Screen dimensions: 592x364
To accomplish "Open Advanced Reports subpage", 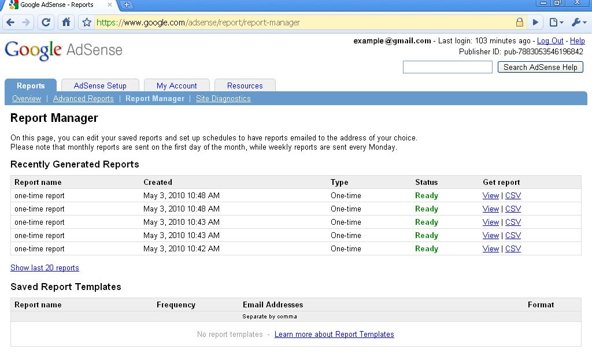I will pos(83,98).
